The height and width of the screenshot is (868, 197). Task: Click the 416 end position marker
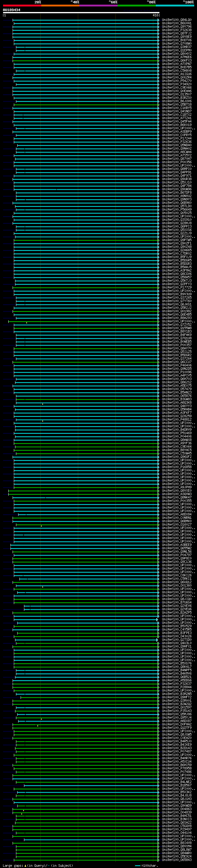(155, 15)
